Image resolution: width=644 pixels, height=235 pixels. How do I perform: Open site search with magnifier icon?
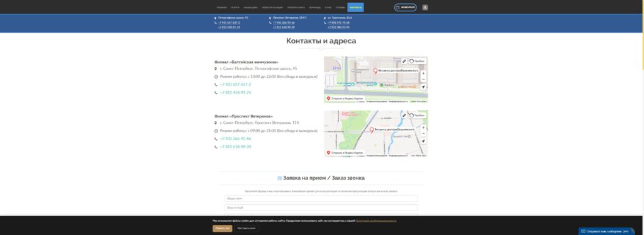click(425, 8)
